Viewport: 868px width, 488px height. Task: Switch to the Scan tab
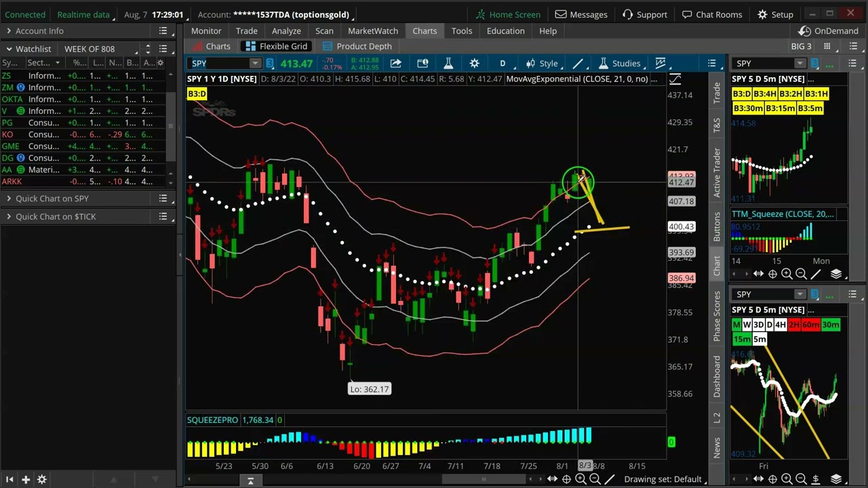(324, 30)
